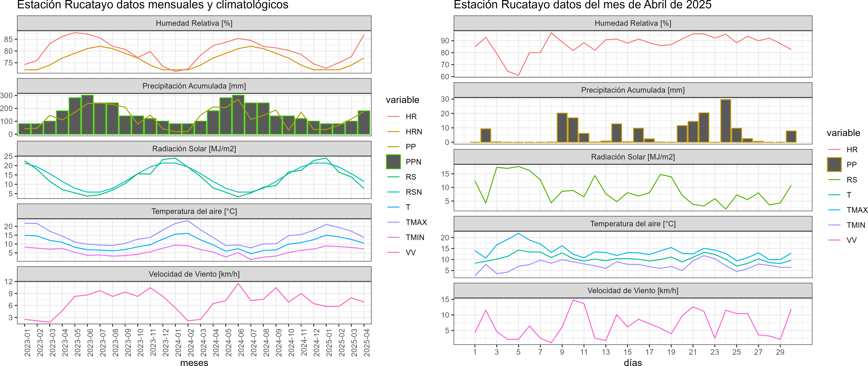Click right panel header 'Precipitación Acumulada [mm]'
Screen dimensions: 868x366
pyautogui.click(x=633, y=90)
